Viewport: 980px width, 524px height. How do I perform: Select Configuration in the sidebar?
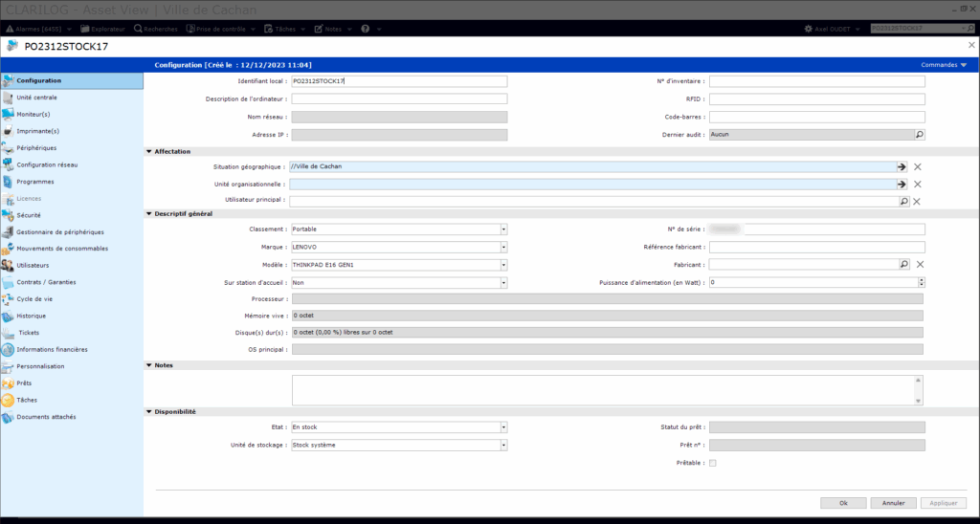[x=72, y=80]
